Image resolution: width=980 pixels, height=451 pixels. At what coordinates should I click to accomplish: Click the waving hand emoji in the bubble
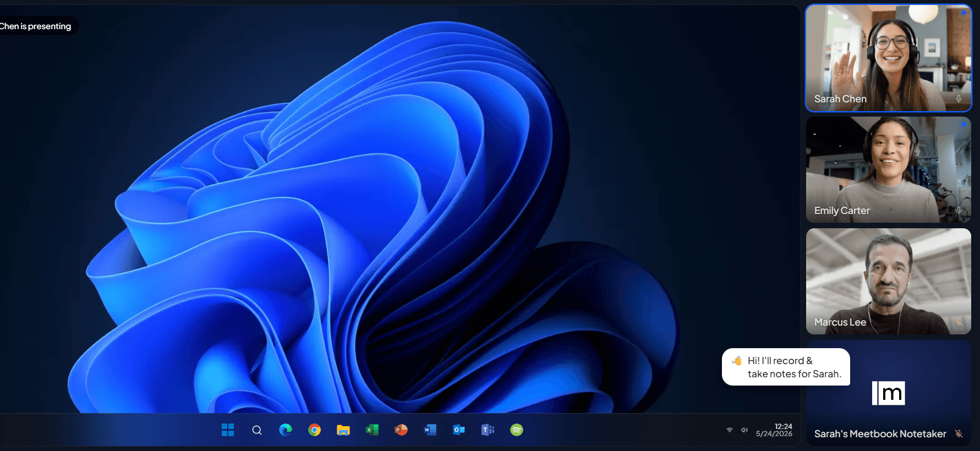(x=737, y=361)
